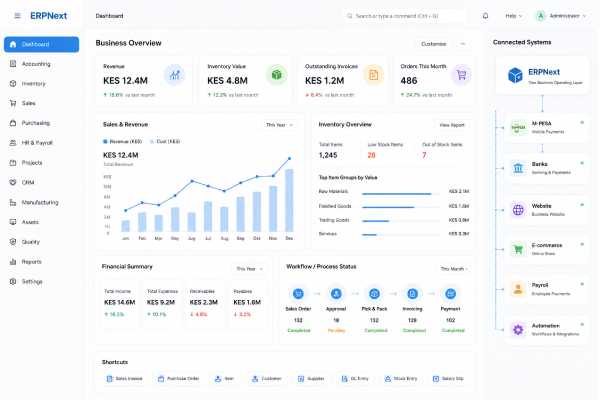The height and width of the screenshot is (400, 600).
Task: Click the Out of Stock Items count 7
Action: [x=424, y=155]
